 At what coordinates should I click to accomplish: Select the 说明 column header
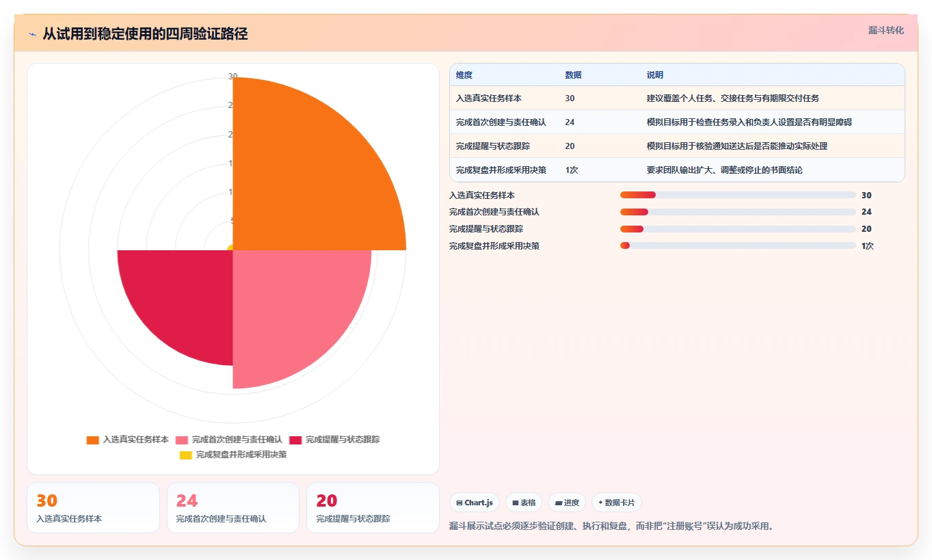click(655, 75)
